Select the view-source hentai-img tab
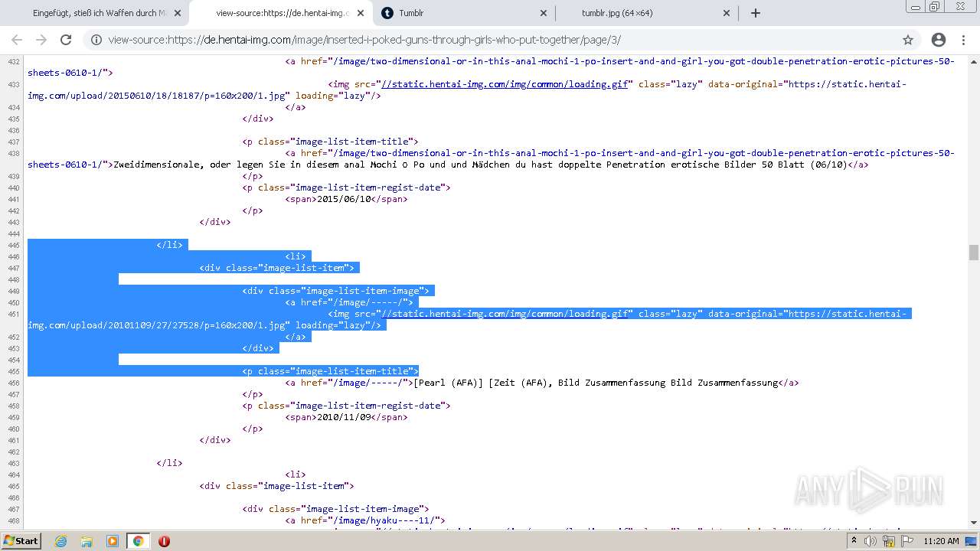This screenshot has width=980, height=551. tap(281, 13)
